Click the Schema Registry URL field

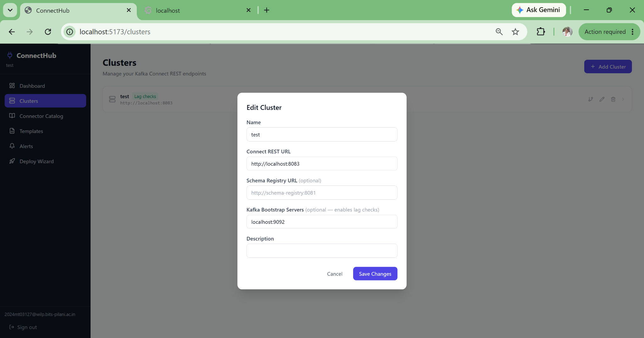(322, 192)
